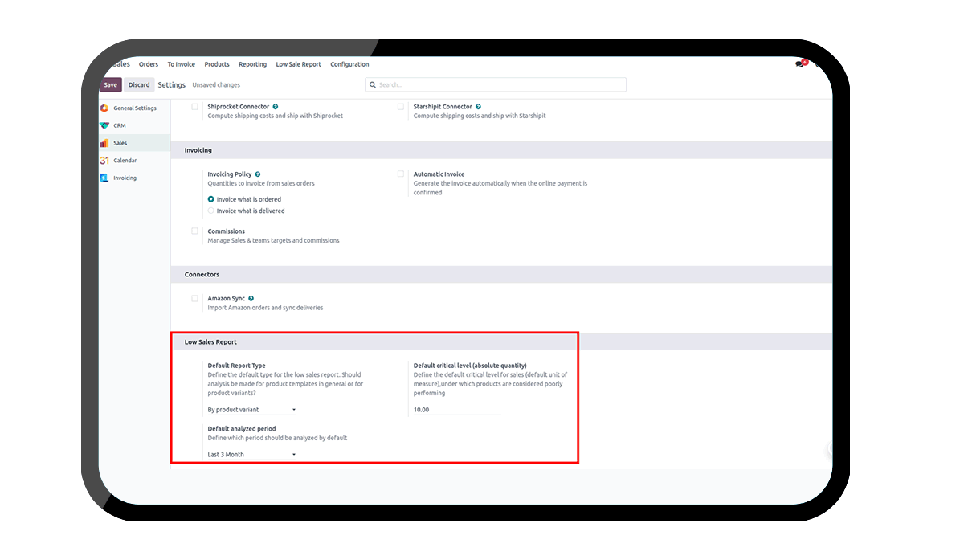Click the 'Unsaved changes' status text
The height and width of the screenshot is (560, 964).
click(216, 85)
